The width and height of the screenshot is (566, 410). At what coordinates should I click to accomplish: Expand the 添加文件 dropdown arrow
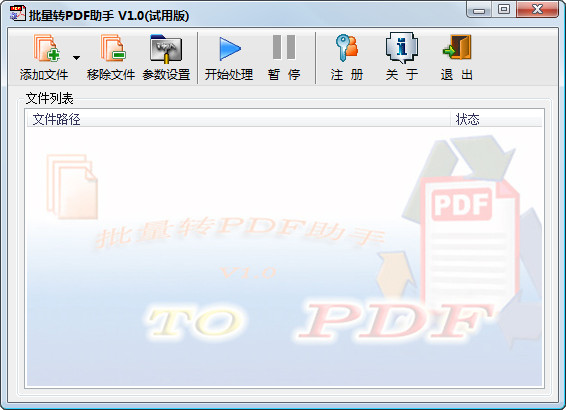click(x=76, y=58)
